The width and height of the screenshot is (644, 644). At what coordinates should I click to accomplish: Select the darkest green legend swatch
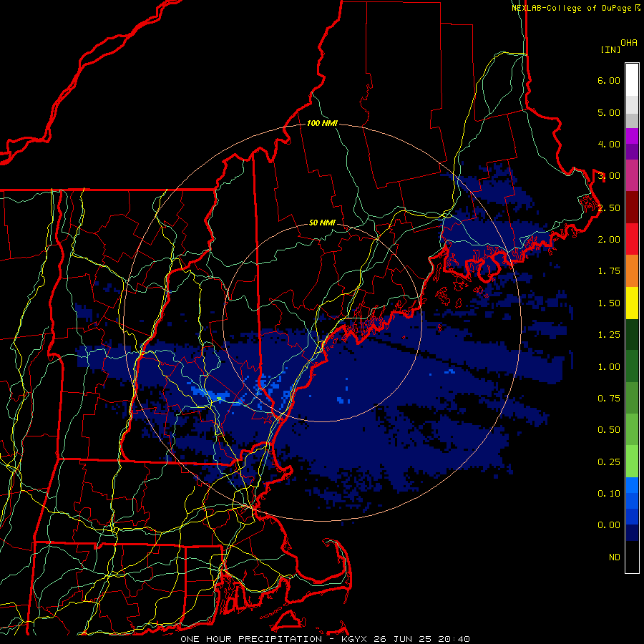point(632,335)
